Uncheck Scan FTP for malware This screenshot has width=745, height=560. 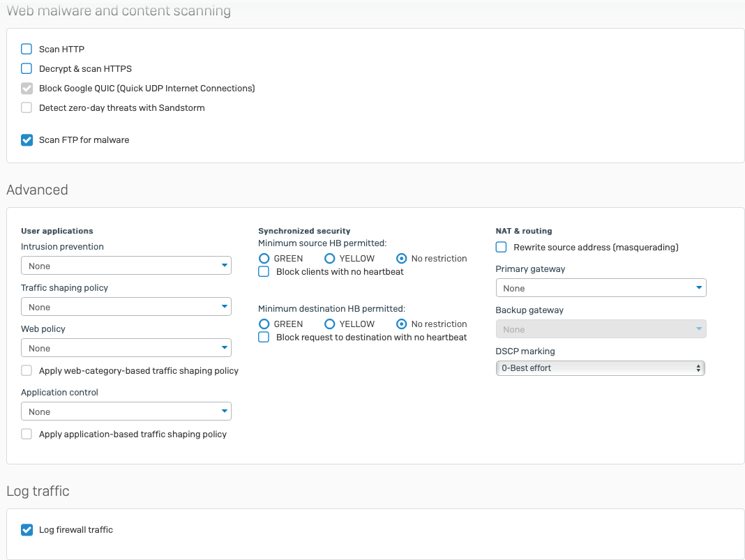27,140
